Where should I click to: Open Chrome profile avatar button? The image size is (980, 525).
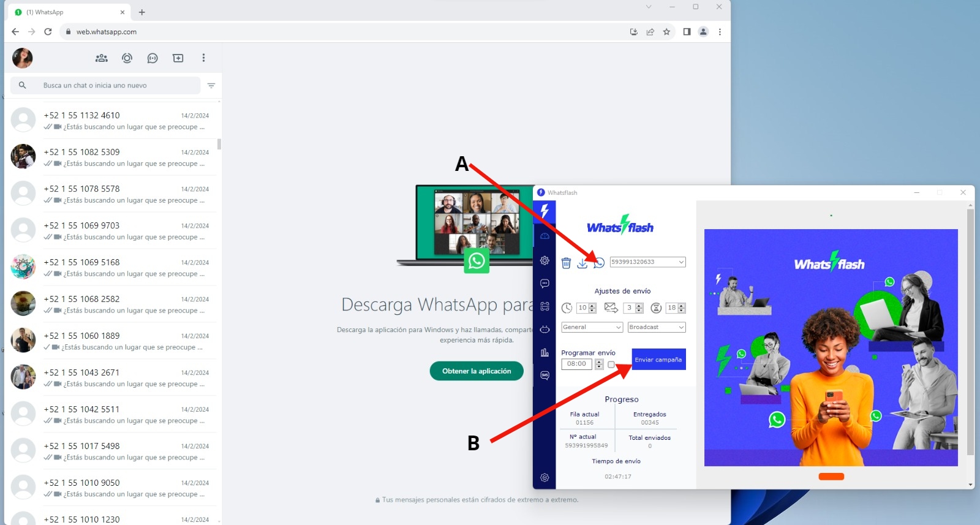click(x=703, y=32)
